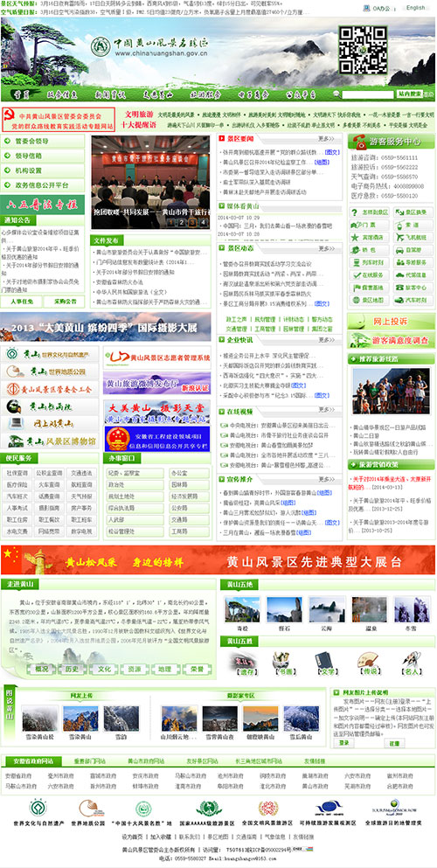437x868 pixels.
Task: Open the 宾馆酒店 star icon button
Action: pyautogui.click(x=369, y=237)
